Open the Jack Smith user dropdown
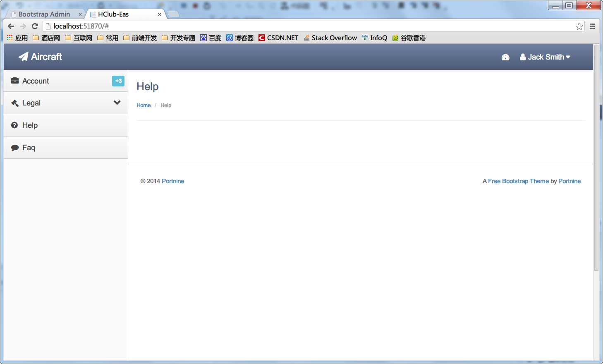Viewport: 603px width, 364px height. 545,57
